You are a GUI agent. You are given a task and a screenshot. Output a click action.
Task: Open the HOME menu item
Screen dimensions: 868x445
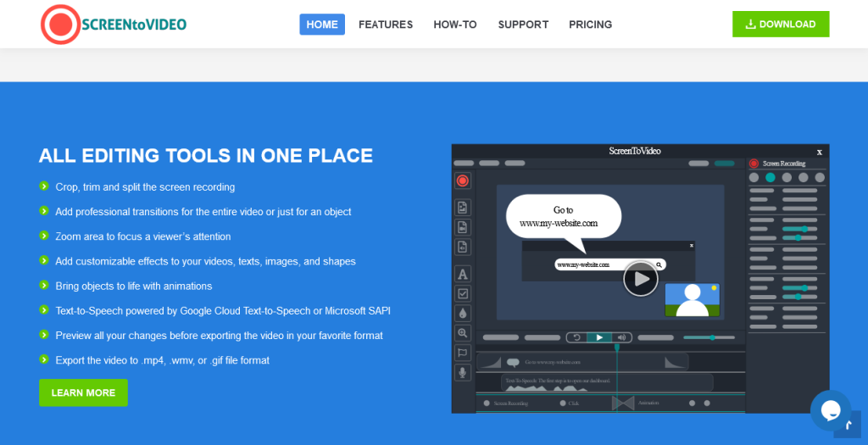pos(322,25)
